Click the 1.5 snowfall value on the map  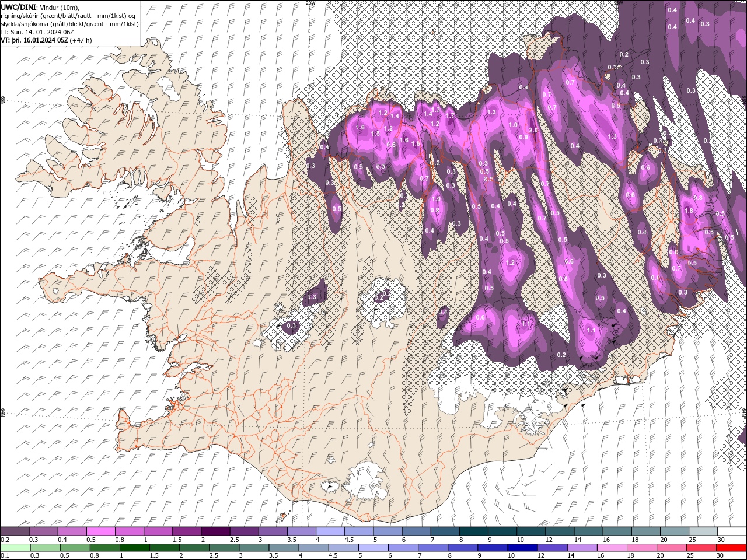(x=375, y=134)
